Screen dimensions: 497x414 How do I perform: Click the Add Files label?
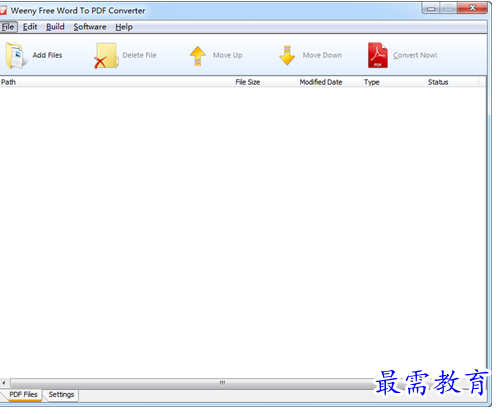click(x=47, y=55)
